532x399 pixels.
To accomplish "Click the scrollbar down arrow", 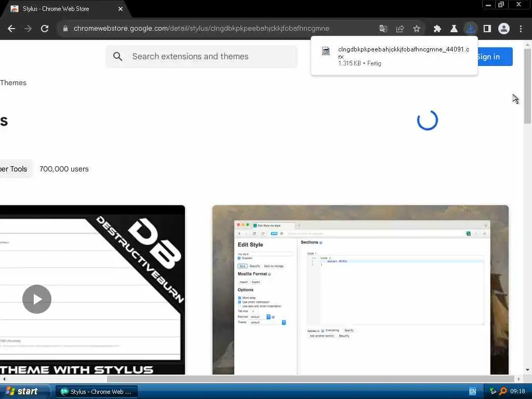I will point(527,370).
